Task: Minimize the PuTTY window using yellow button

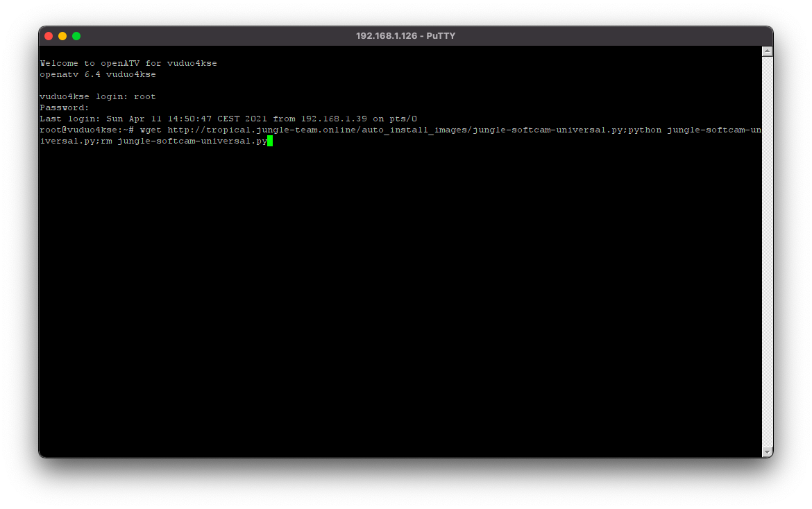Action: click(62, 36)
